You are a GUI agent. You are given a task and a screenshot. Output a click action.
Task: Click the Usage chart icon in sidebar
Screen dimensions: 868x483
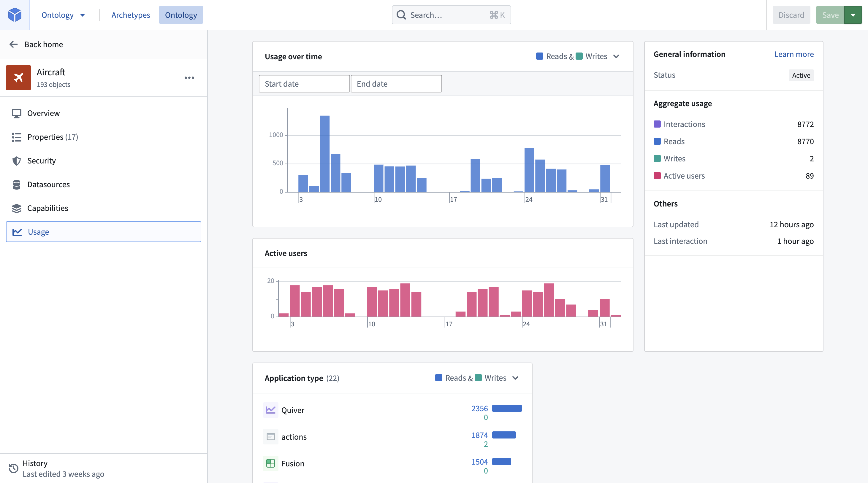tap(17, 232)
